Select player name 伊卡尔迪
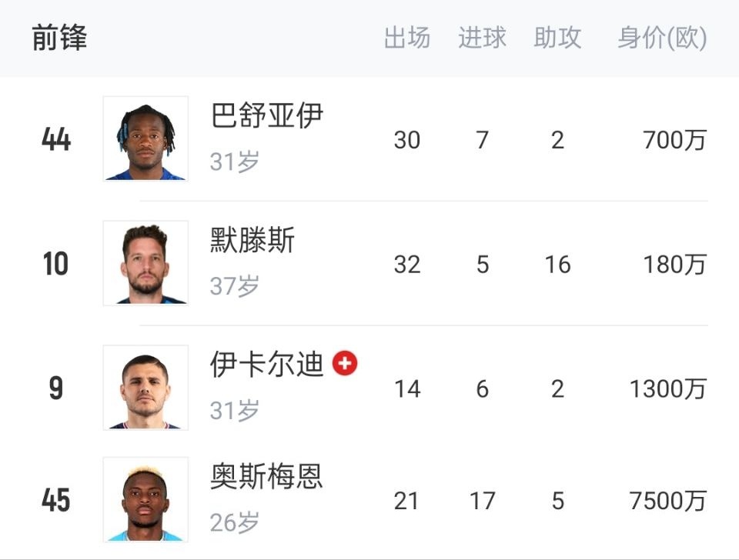The width and height of the screenshot is (739, 560). pos(266,365)
